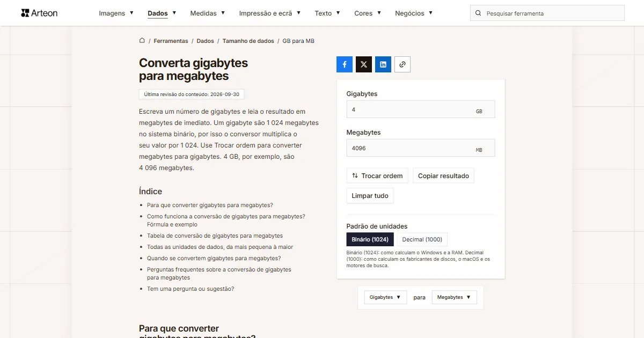Click the Limpar tudo button
644x338 pixels.
370,196
